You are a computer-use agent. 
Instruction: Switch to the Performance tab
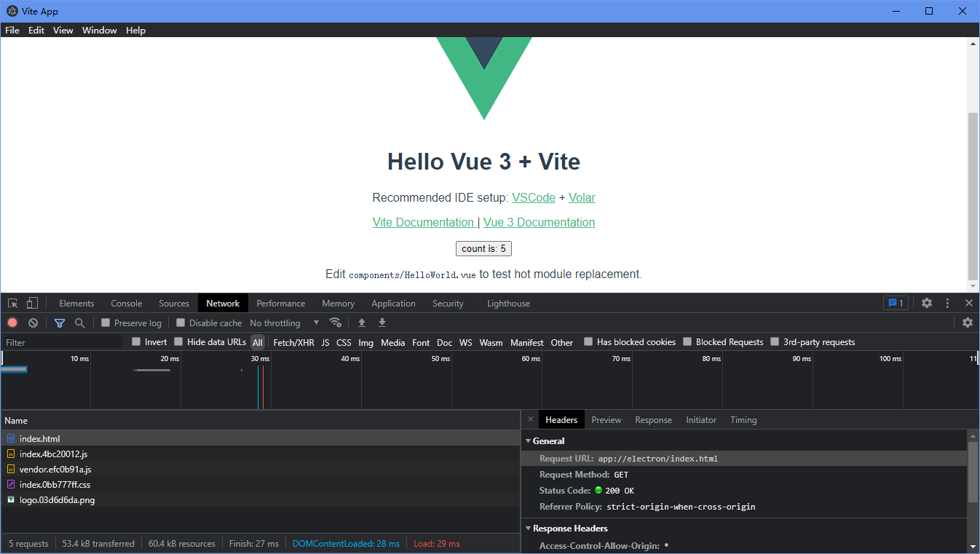[281, 303]
